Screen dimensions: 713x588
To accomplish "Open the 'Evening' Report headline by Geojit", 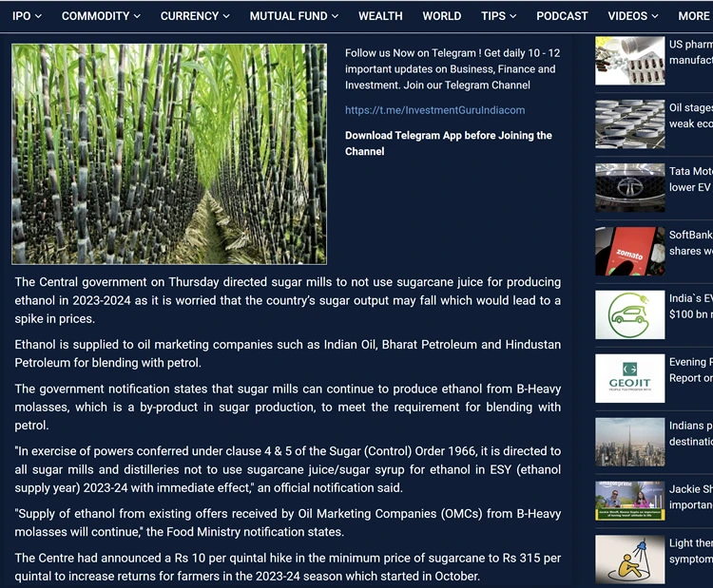I will (691, 370).
